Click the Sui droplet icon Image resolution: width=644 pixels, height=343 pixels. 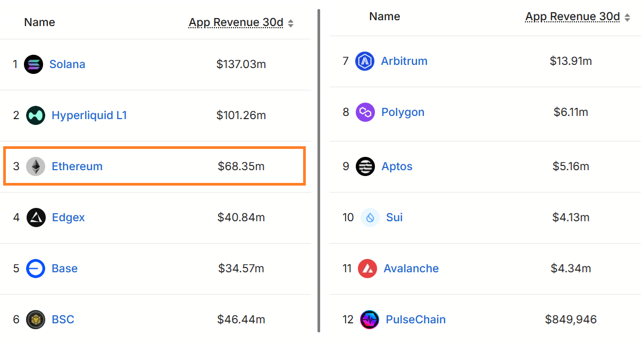[370, 217]
